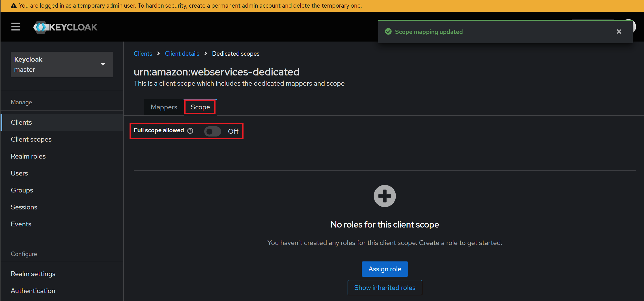Click the Assign role button
The image size is (644, 301).
[385, 269]
